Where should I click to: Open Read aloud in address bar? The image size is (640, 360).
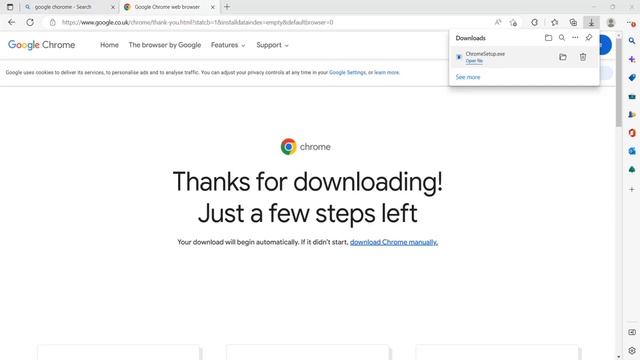pyautogui.click(x=498, y=22)
